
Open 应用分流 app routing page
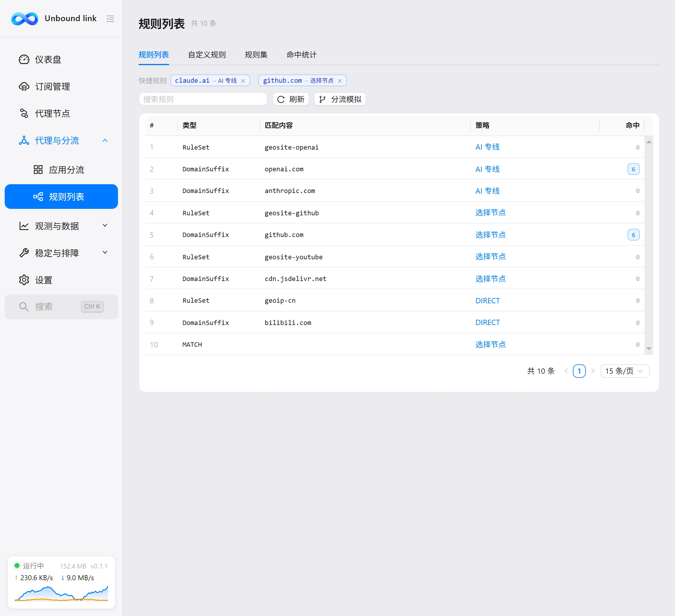point(61,170)
